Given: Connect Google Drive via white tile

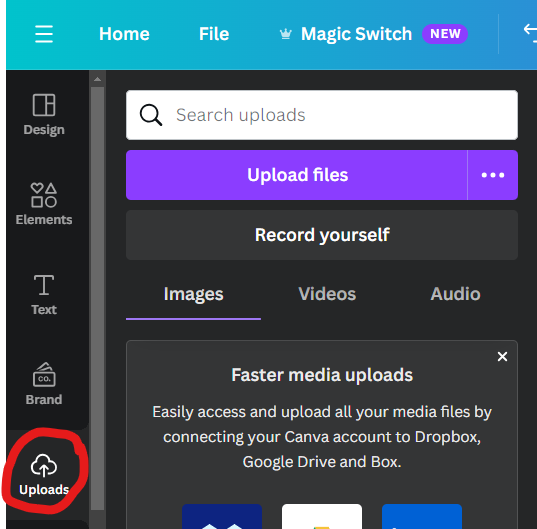Looking at the screenshot, I should tap(322, 516).
